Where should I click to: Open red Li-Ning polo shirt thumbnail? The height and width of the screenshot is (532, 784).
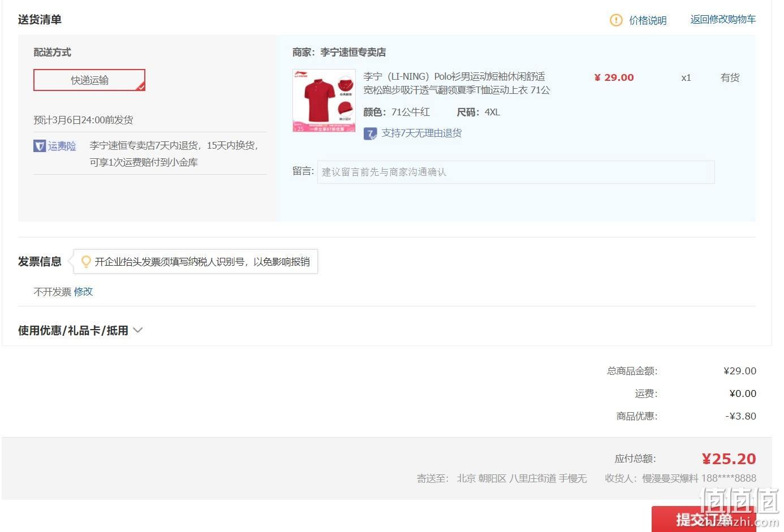point(324,101)
